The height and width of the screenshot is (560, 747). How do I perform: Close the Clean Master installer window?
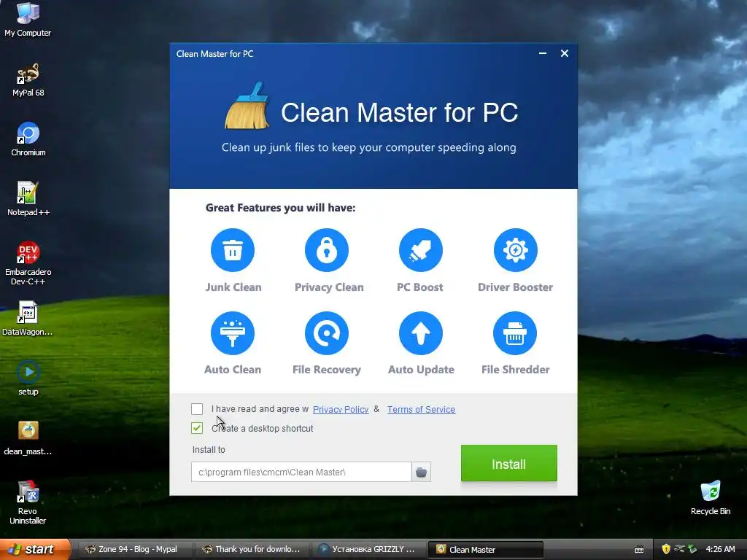[x=565, y=53]
